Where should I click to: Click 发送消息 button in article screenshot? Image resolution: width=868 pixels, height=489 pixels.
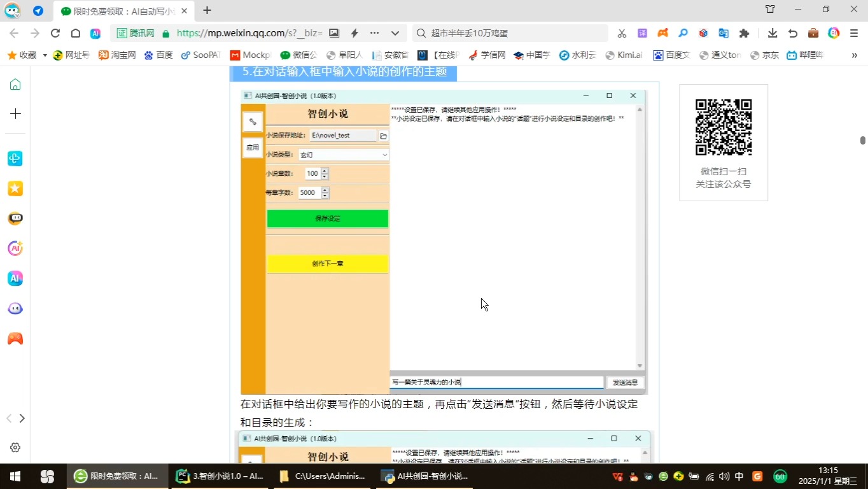[625, 383]
